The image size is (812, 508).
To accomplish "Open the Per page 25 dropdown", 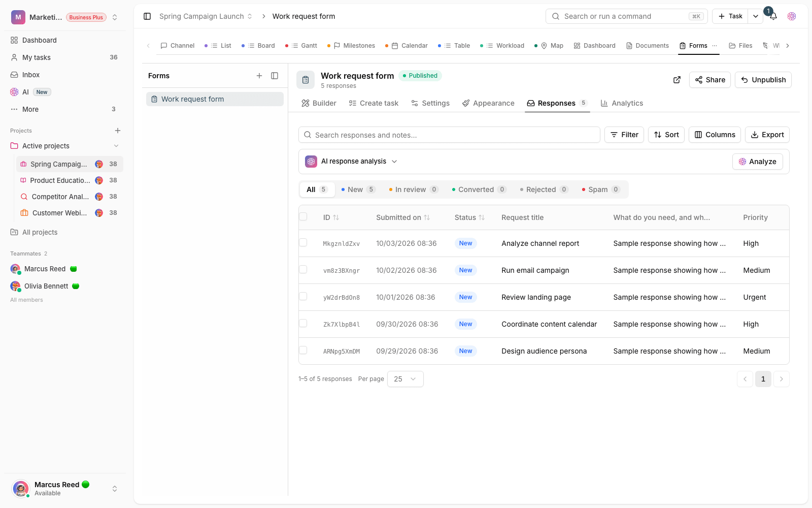I will 405,379.
